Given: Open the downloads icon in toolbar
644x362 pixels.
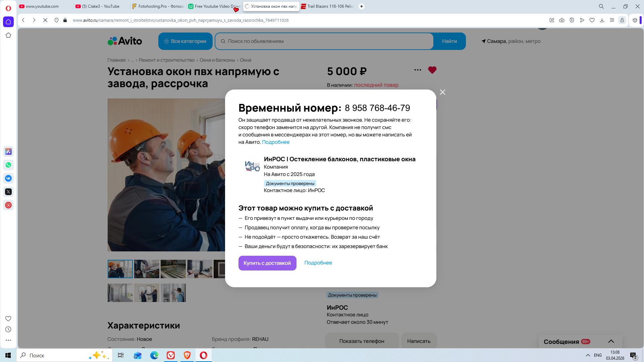Looking at the screenshot, I should pyautogui.click(x=602, y=20).
